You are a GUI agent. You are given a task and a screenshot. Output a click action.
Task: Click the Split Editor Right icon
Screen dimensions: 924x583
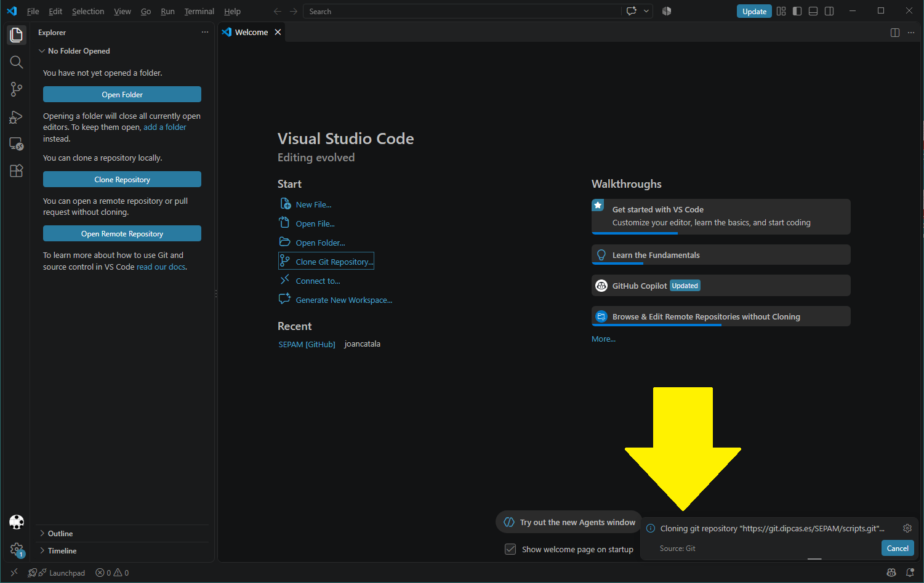pos(895,33)
